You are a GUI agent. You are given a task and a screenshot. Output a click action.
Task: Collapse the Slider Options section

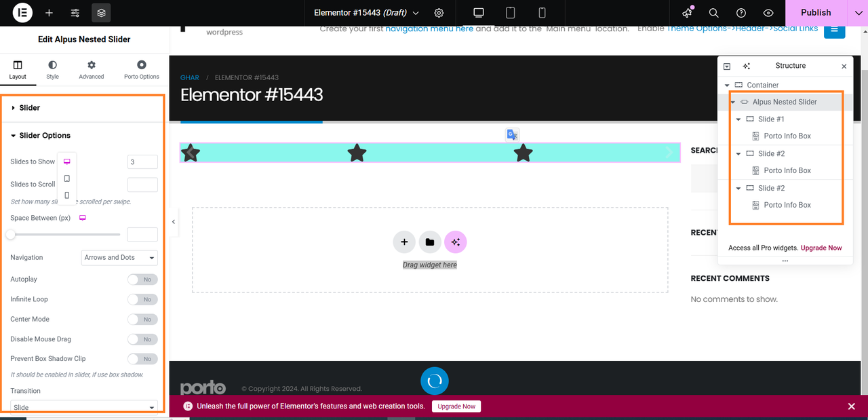[81, 136]
